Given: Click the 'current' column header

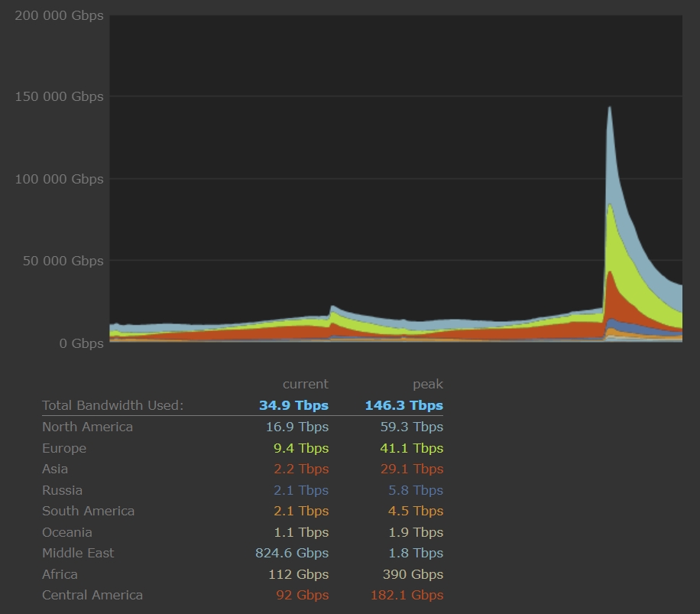Looking at the screenshot, I should click(305, 384).
